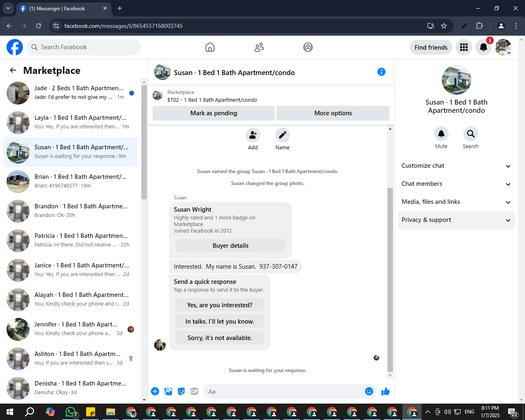Open your account profile picture menu
The image size is (525, 420).
(x=503, y=47)
